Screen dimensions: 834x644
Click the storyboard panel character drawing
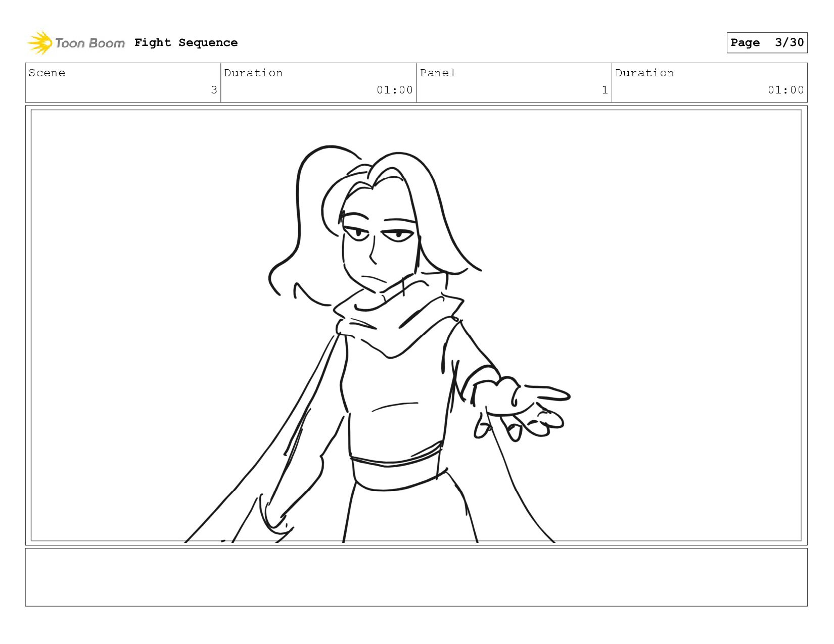377,344
